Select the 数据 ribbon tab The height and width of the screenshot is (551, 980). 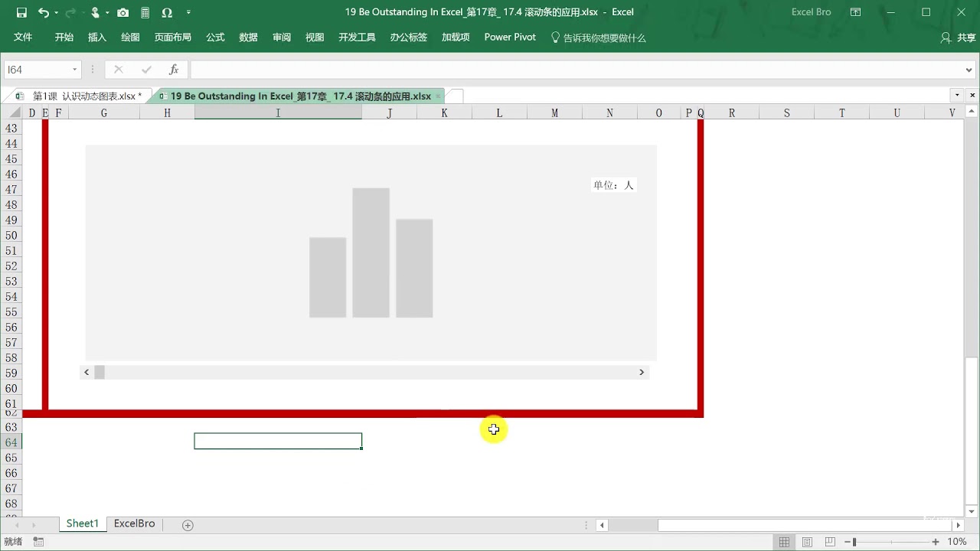pos(248,37)
